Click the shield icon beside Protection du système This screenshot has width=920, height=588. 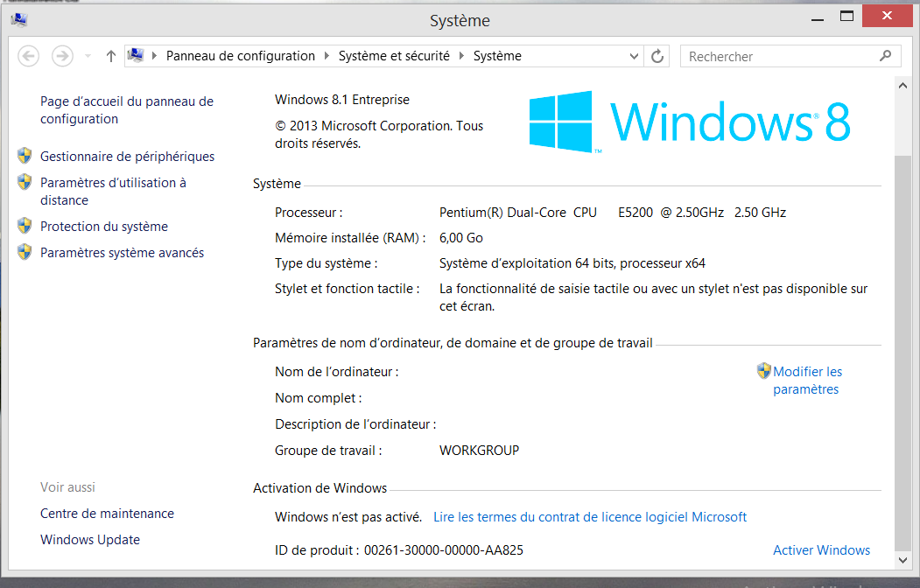24,225
